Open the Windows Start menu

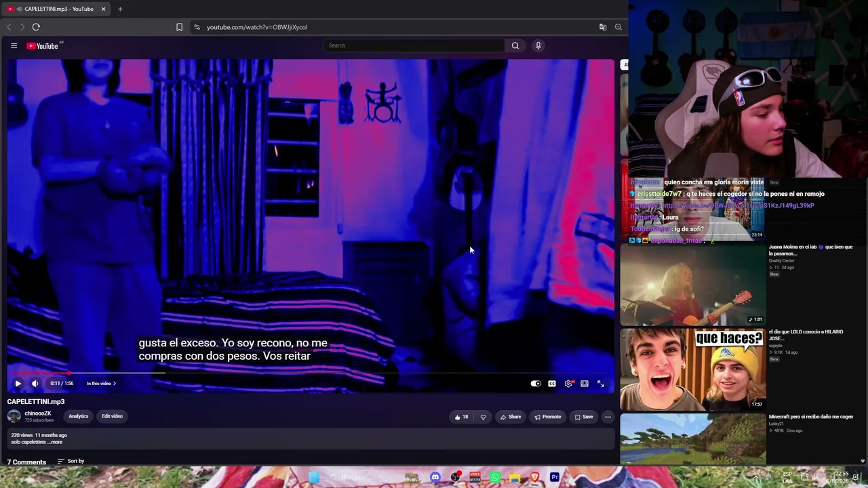[x=313, y=477]
